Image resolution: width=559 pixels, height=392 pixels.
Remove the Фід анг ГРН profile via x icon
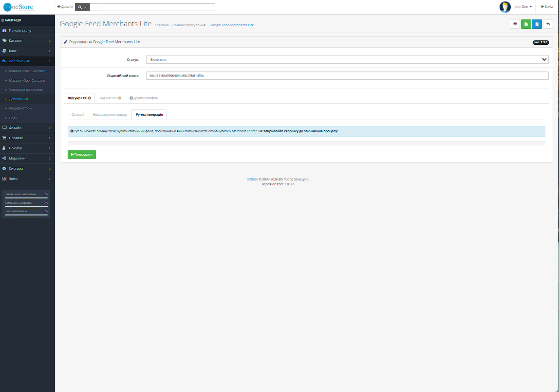click(120, 98)
